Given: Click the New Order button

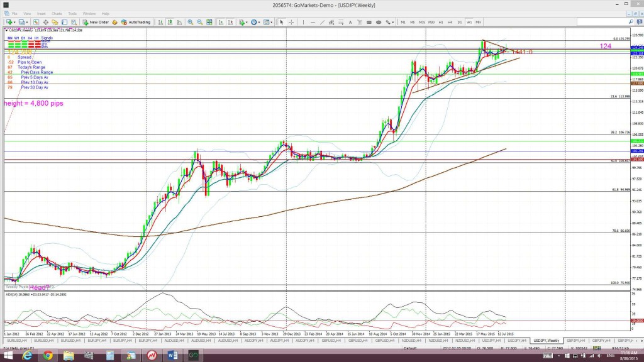Looking at the screenshot, I should pyautogui.click(x=96, y=22).
